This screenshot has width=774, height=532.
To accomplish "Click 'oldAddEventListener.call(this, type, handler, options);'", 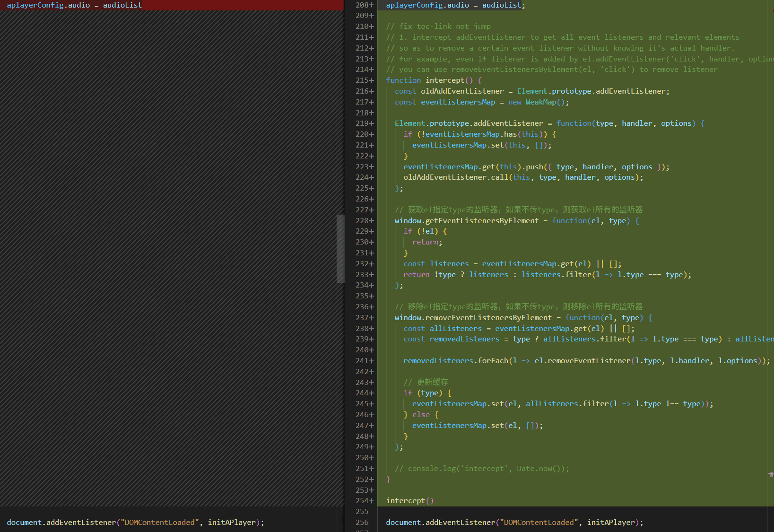I will (x=523, y=177).
